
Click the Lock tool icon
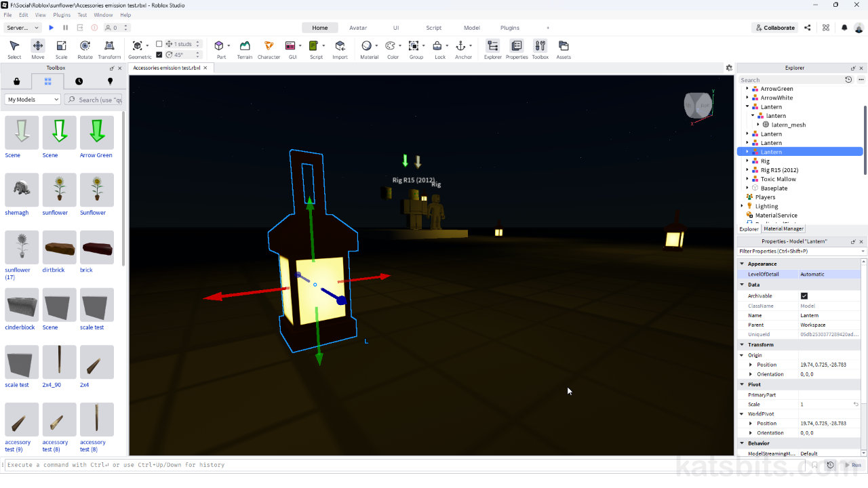[437, 46]
